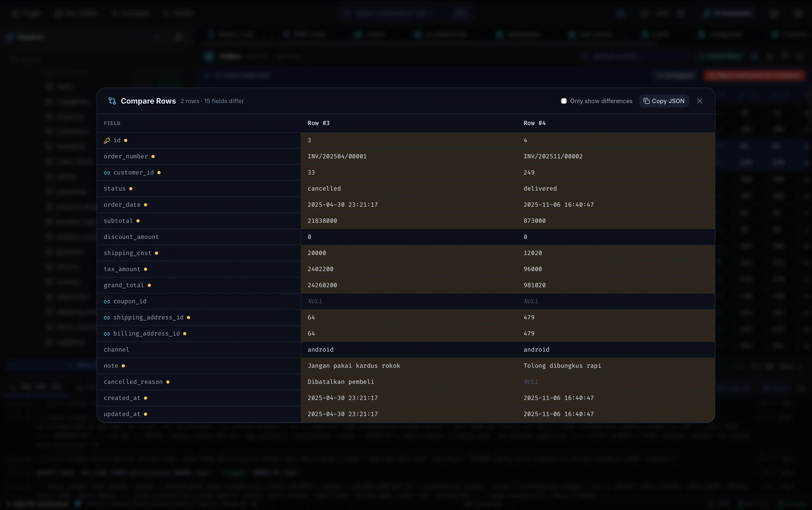
Task: Click the updated_at field label
Action: pyautogui.click(x=122, y=414)
